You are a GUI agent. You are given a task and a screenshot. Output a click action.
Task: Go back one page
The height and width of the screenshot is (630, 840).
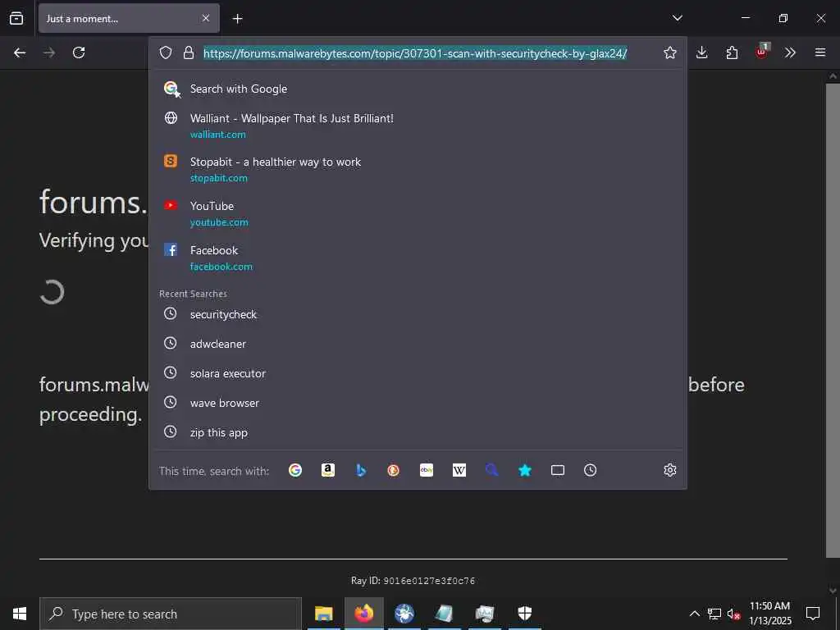[x=20, y=52]
